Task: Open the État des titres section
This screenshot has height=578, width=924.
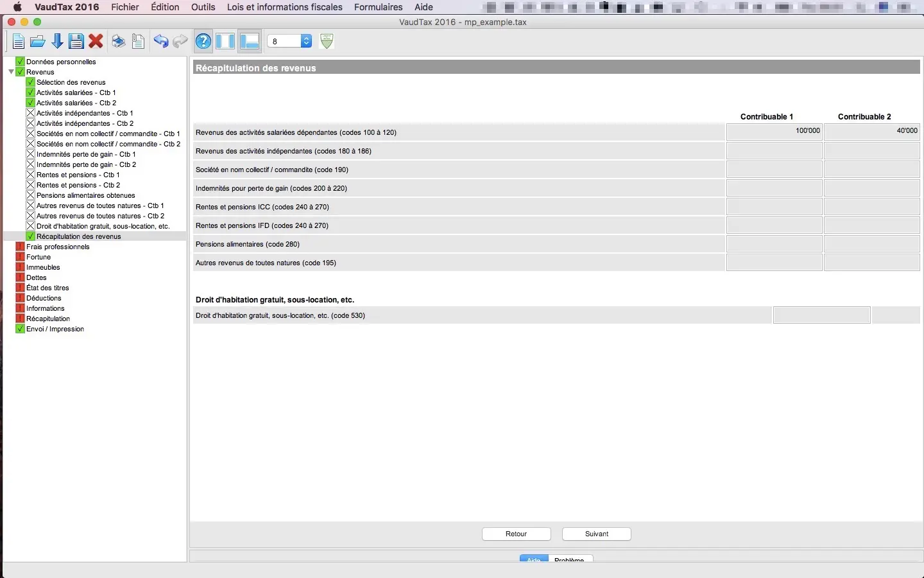Action: click(x=47, y=288)
